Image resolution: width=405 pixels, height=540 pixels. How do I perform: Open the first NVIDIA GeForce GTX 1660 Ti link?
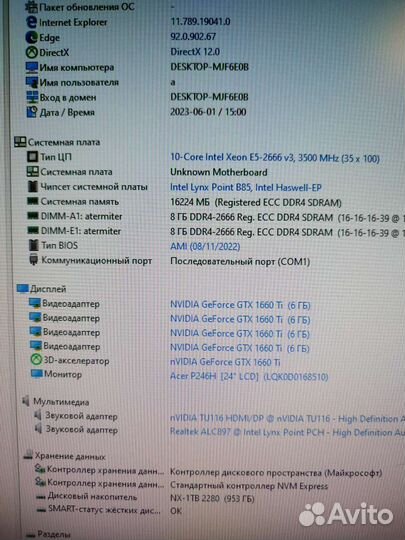click(x=240, y=305)
